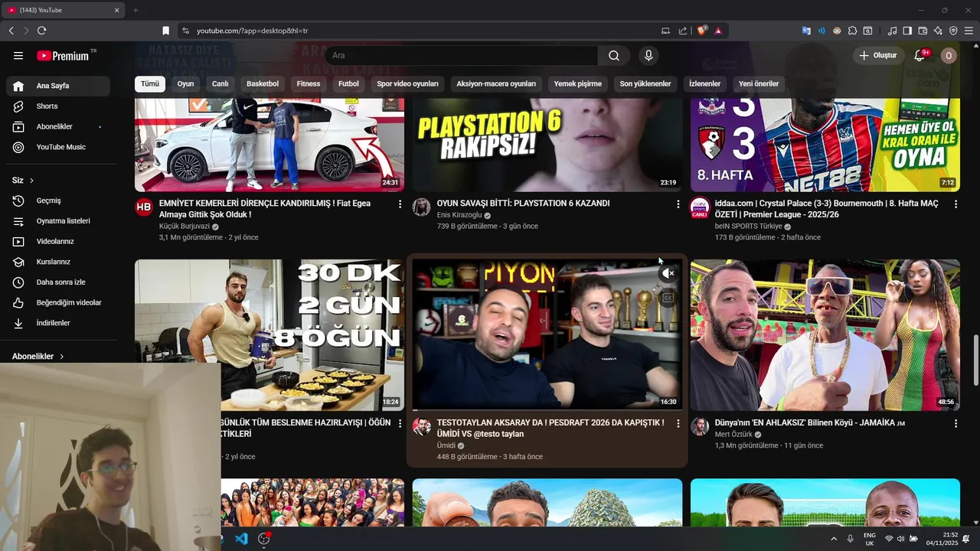Screen dimensions: 980x551
Task: Open the beIN SPORTS Türkiye channel link
Action: click(x=748, y=227)
